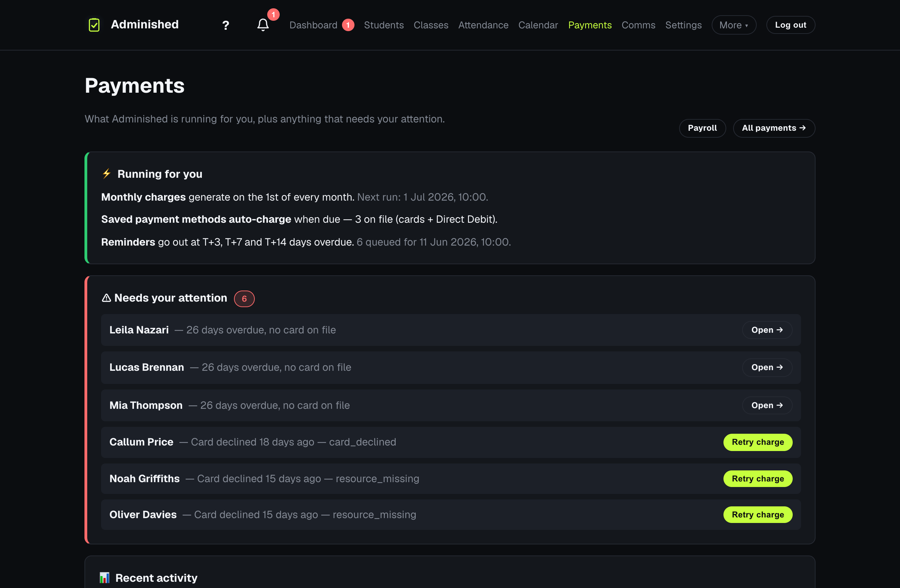Click the name Noah Griffiths
900x588 pixels.
(144, 478)
